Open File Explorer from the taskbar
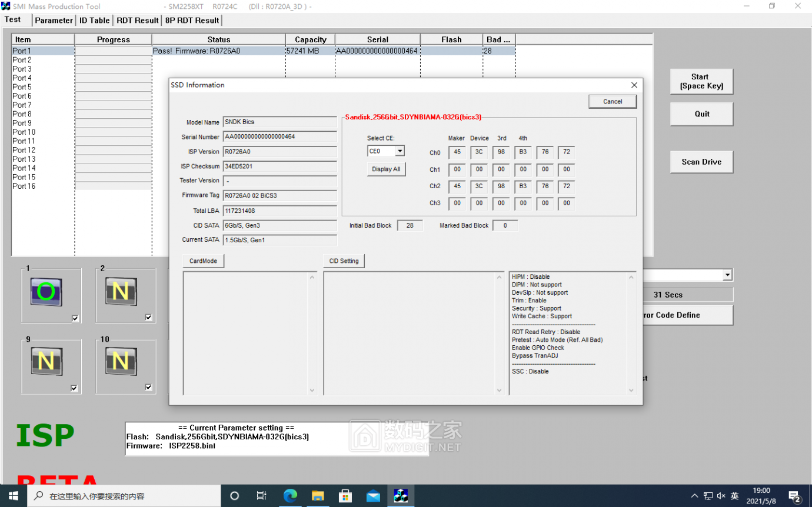Screen dimensions: 812x507 coord(318,496)
